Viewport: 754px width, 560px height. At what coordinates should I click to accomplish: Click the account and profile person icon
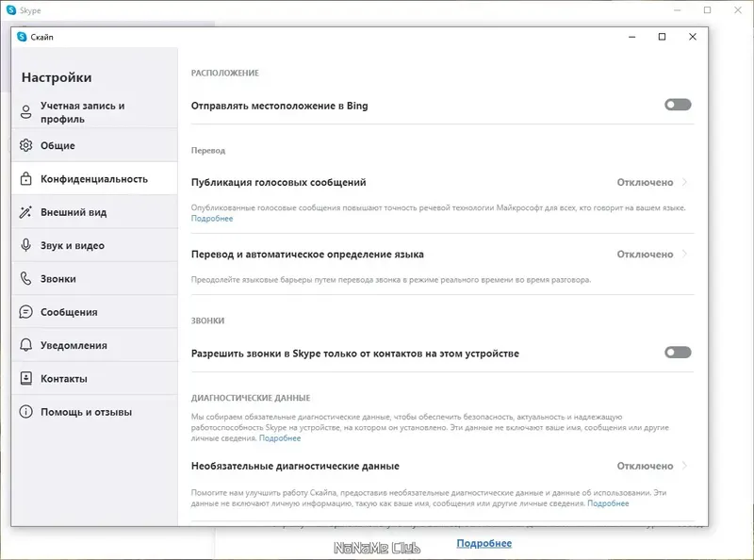click(x=26, y=112)
